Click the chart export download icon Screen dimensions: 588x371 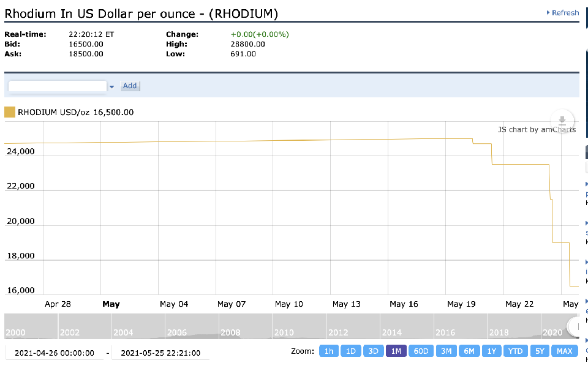pos(562,119)
